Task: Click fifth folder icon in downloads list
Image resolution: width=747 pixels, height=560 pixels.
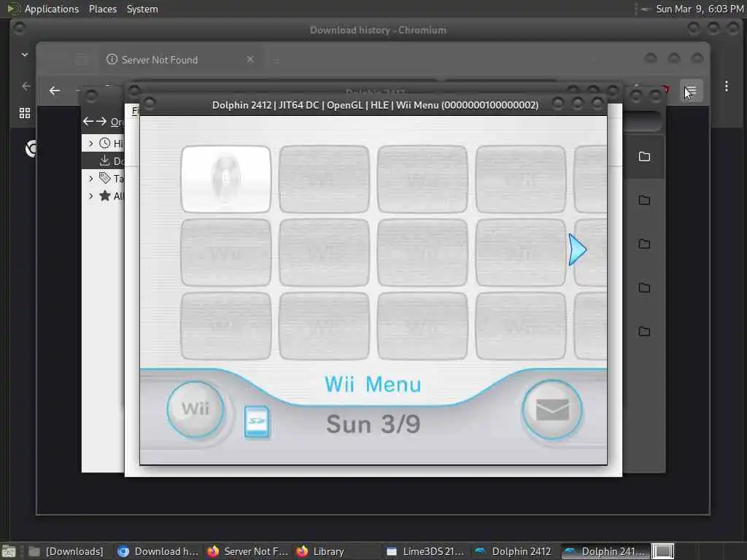Action: pos(644,332)
